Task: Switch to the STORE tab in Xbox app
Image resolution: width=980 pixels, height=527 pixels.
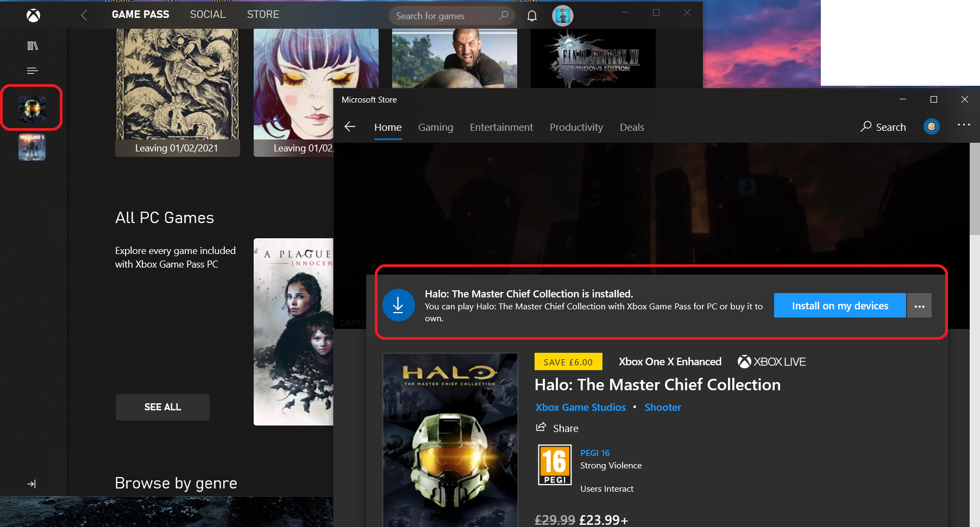Action: point(263,15)
